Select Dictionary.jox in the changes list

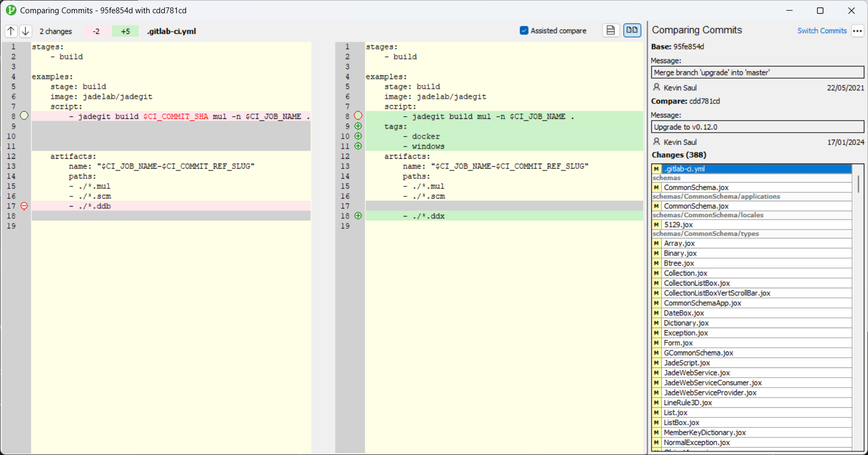[x=686, y=323]
